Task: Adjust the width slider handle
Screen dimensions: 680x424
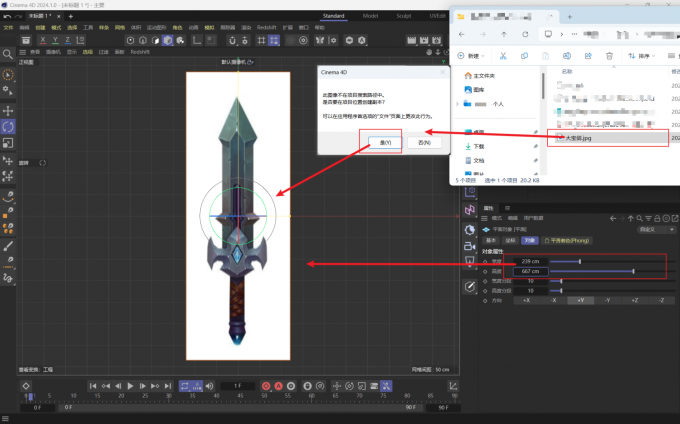Action: click(x=580, y=261)
